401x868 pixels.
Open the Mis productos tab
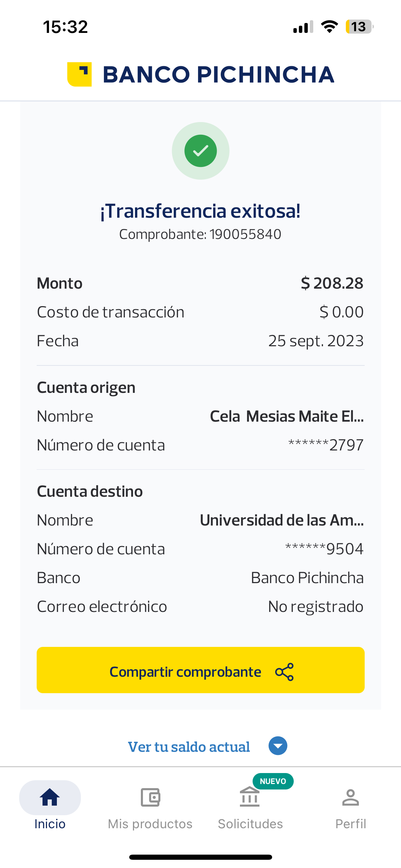click(150, 823)
